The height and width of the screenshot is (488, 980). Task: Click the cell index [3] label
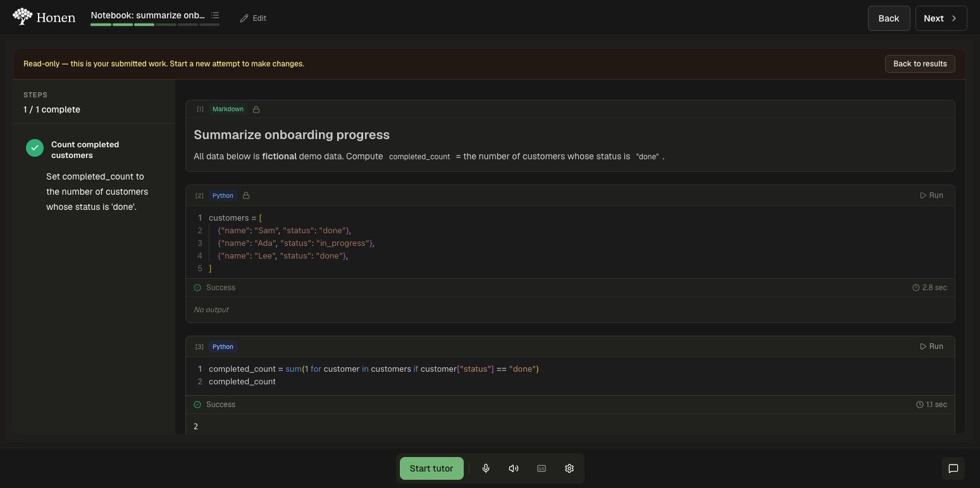[x=199, y=346]
